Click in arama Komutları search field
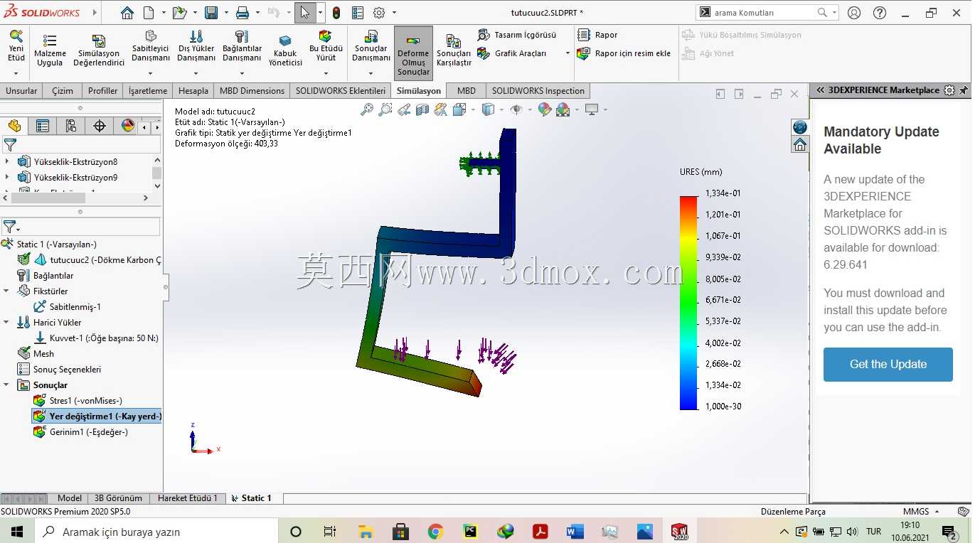 (762, 13)
